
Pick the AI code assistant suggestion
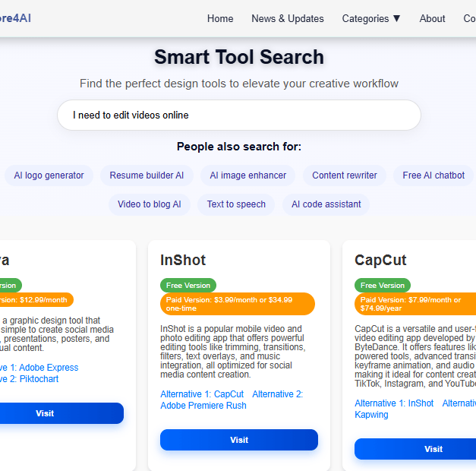326,204
